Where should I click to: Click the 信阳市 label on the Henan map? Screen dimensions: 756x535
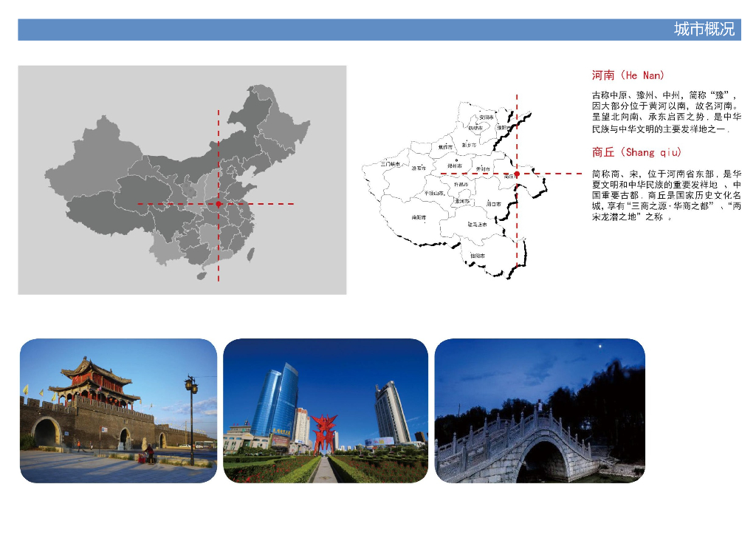(478, 256)
